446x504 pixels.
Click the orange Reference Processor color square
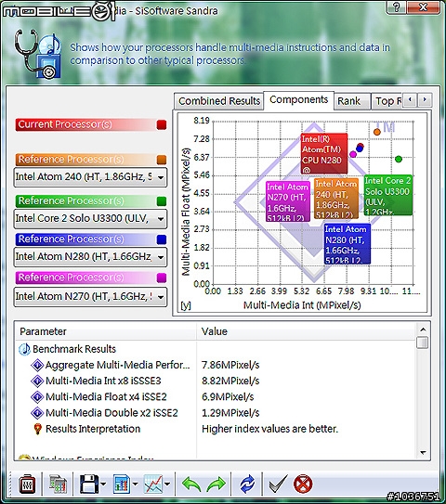[162, 160]
